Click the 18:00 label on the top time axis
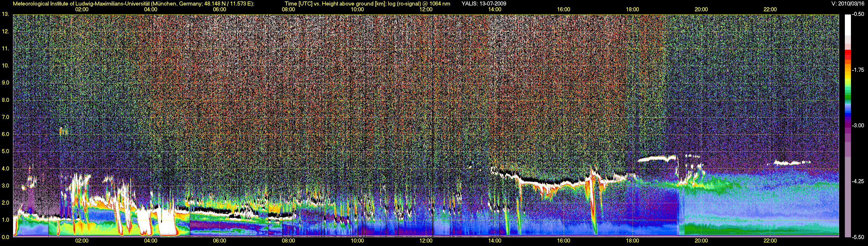Screen dimensions: 868x246 [x=632, y=10]
